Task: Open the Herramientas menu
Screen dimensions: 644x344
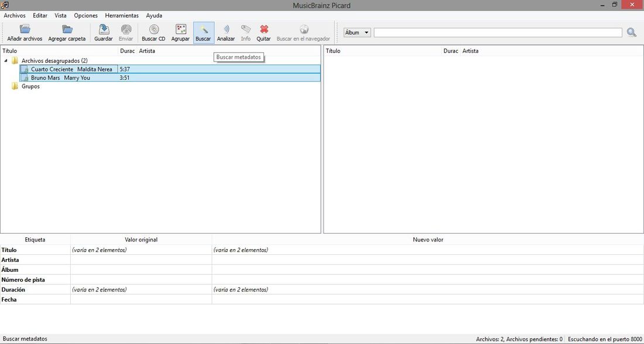Action: (x=122, y=16)
